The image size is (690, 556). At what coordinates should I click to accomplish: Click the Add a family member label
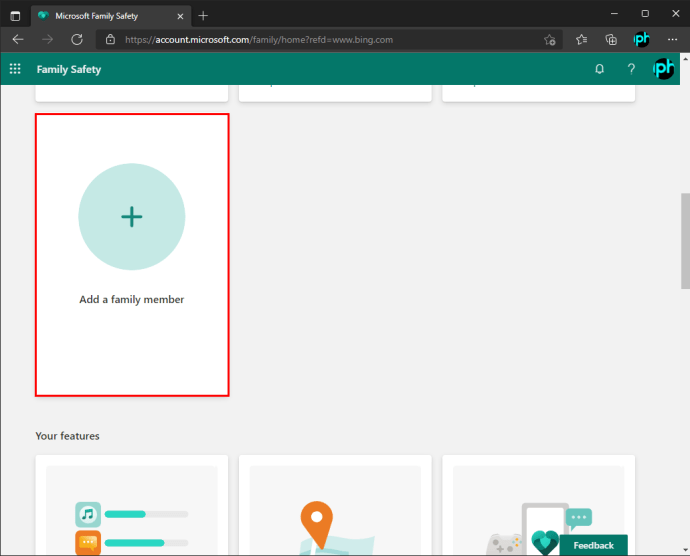coord(132,299)
